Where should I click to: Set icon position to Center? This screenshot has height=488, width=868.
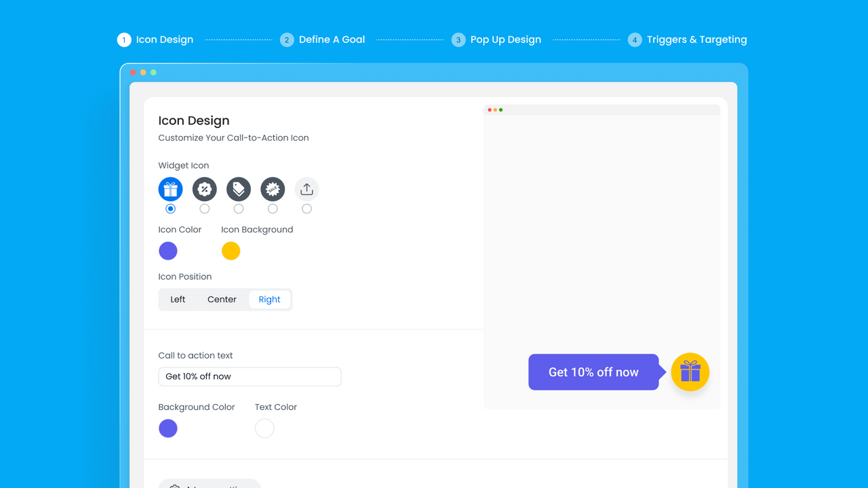click(x=221, y=299)
